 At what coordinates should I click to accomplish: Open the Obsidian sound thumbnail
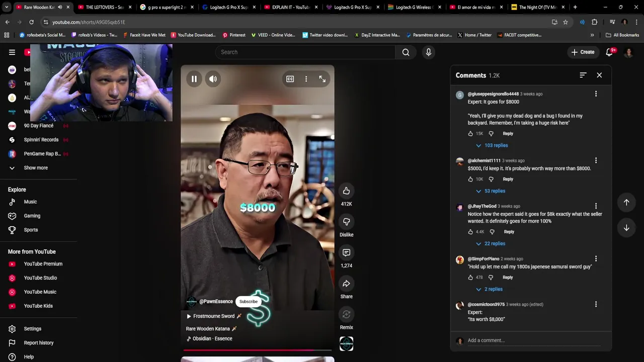[346, 344]
